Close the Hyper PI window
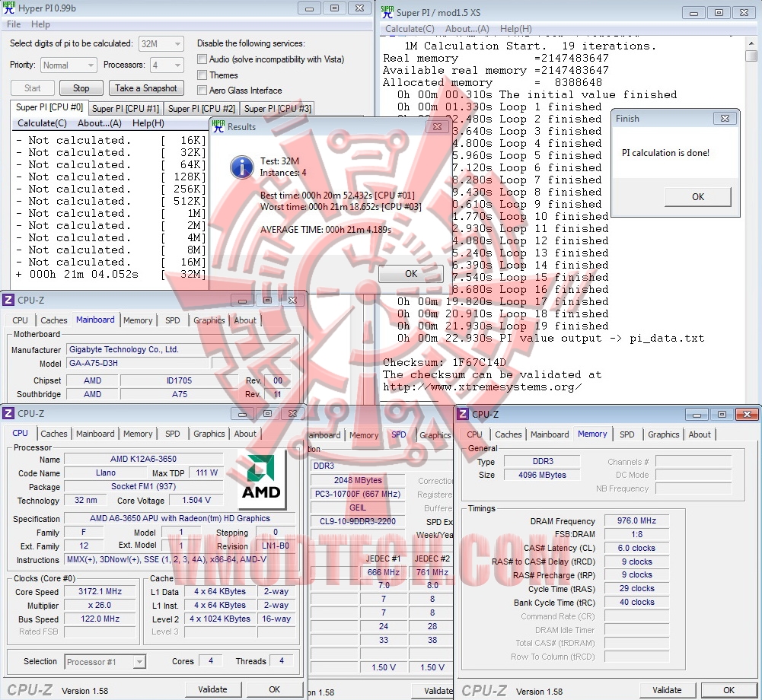 (x=359, y=8)
